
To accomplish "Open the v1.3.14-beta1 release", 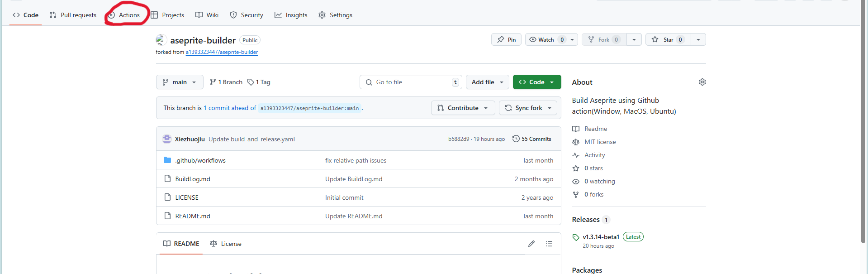I will click(601, 237).
